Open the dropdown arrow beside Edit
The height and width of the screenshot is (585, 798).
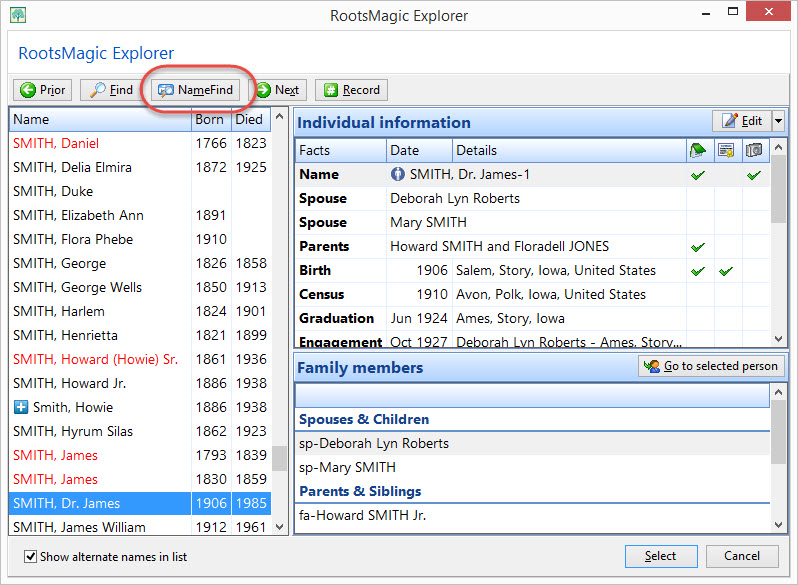click(x=778, y=121)
